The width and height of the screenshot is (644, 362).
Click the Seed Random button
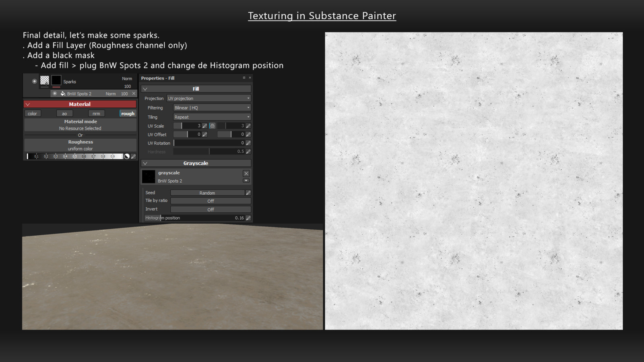[207, 193]
